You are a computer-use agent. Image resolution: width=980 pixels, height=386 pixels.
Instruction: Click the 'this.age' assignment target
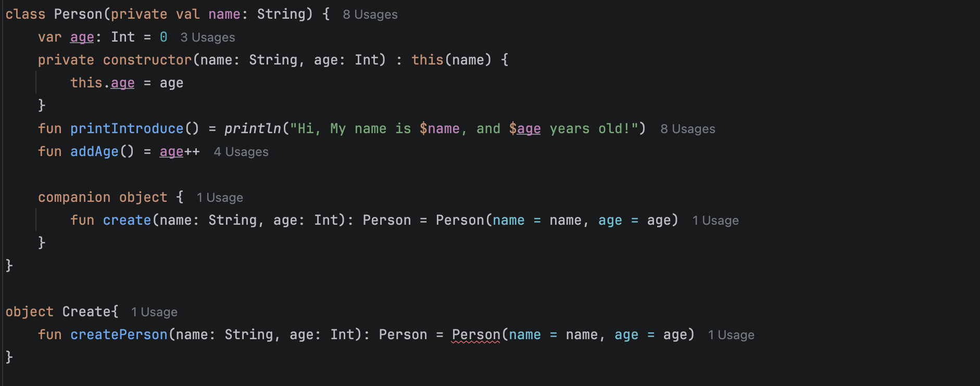point(103,83)
